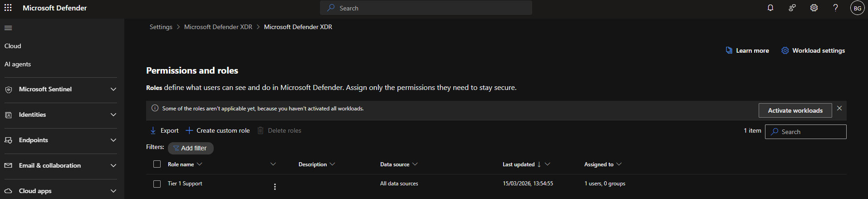
Task: Dismiss the workloads info banner
Action: click(x=839, y=108)
